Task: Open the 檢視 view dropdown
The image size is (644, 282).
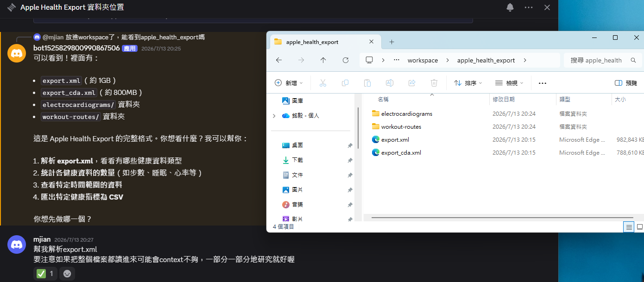Action: [509, 83]
